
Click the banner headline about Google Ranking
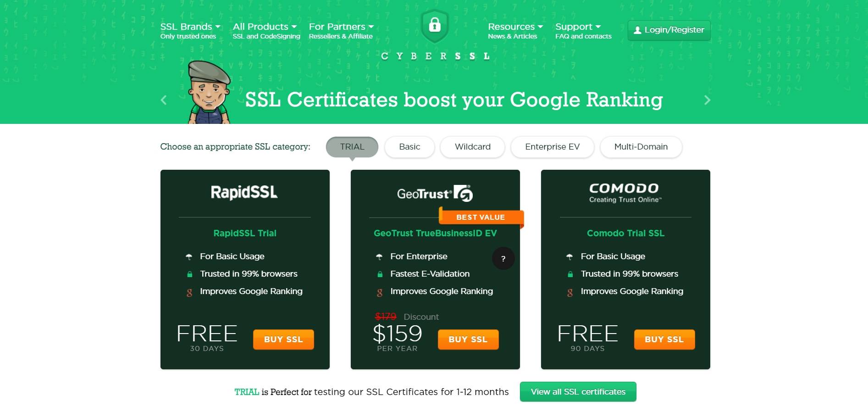coord(454,100)
